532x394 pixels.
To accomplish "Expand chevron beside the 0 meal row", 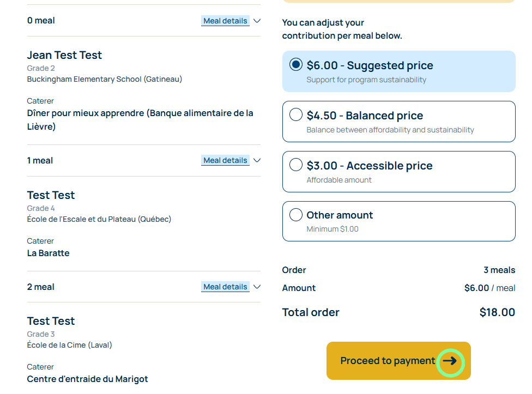I will click(257, 21).
